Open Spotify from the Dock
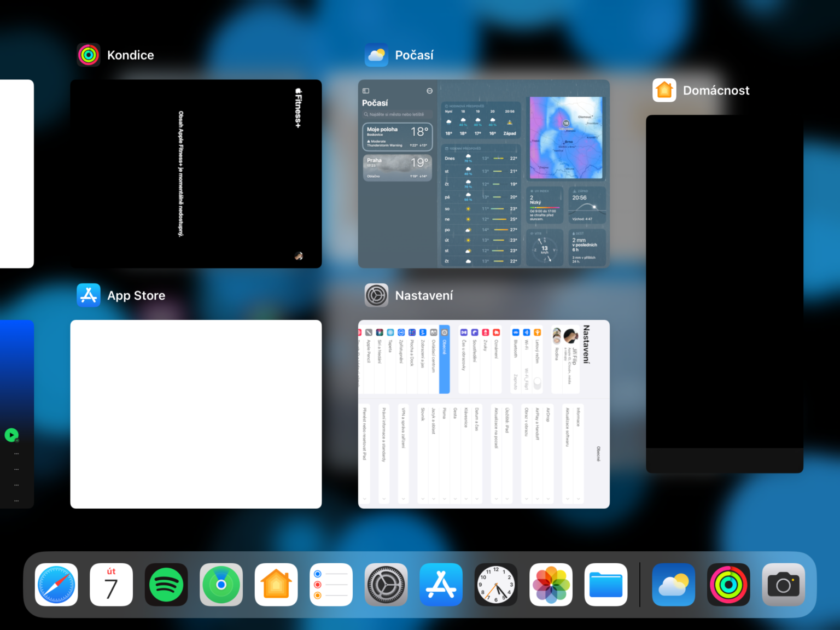 pos(166,585)
